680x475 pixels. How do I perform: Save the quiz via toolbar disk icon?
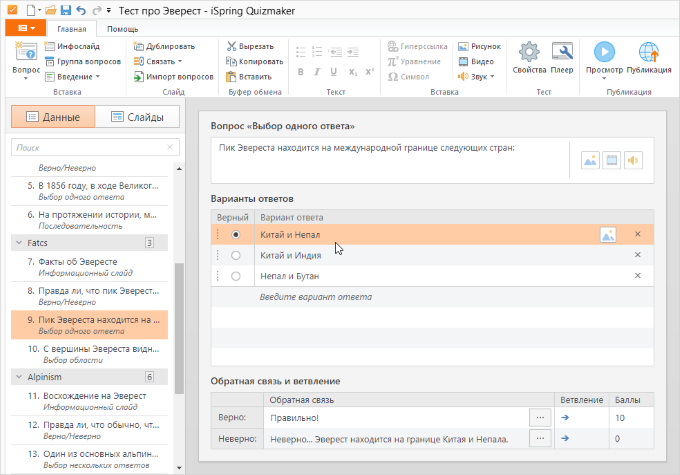65,10
